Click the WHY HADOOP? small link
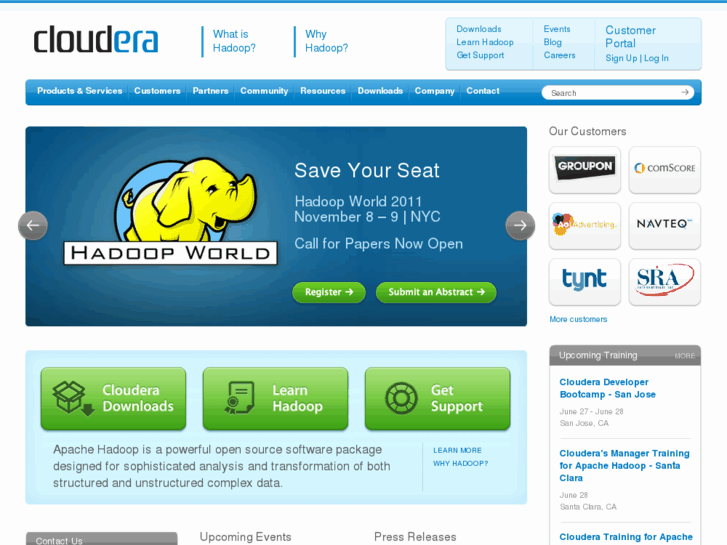 pyautogui.click(x=460, y=463)
